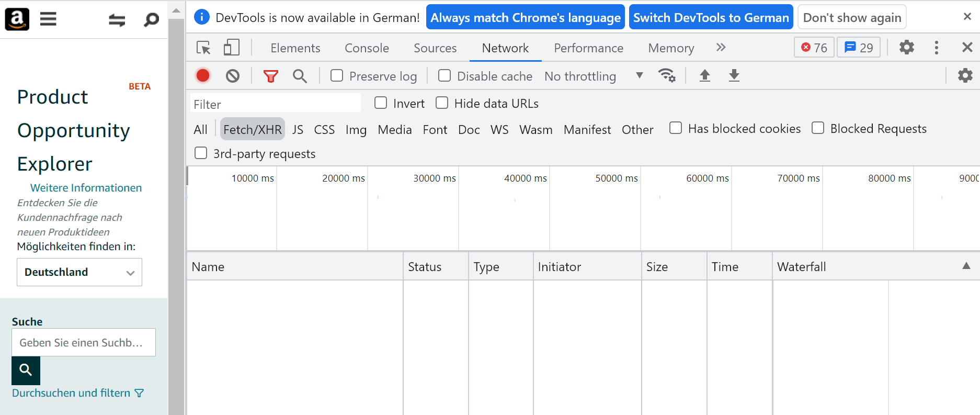Click Always match Chrome's language
This screenshot has width=980, height=415.
click(526, 17)
